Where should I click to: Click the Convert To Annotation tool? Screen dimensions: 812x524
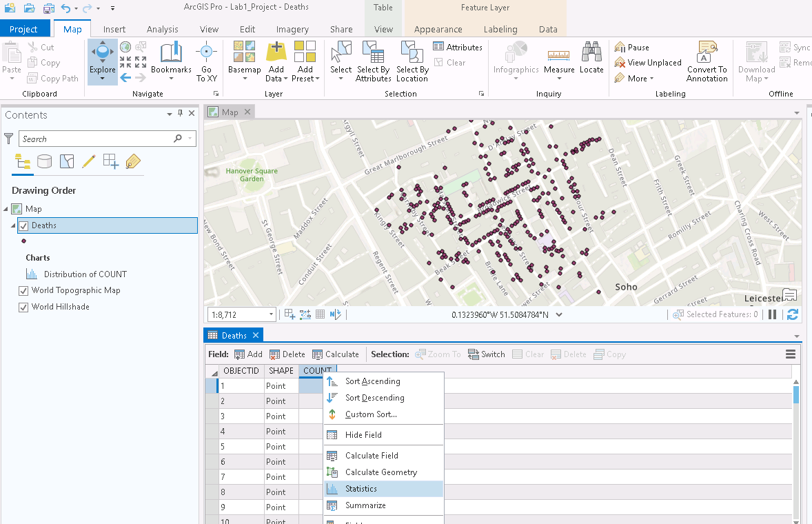point(707,61)
